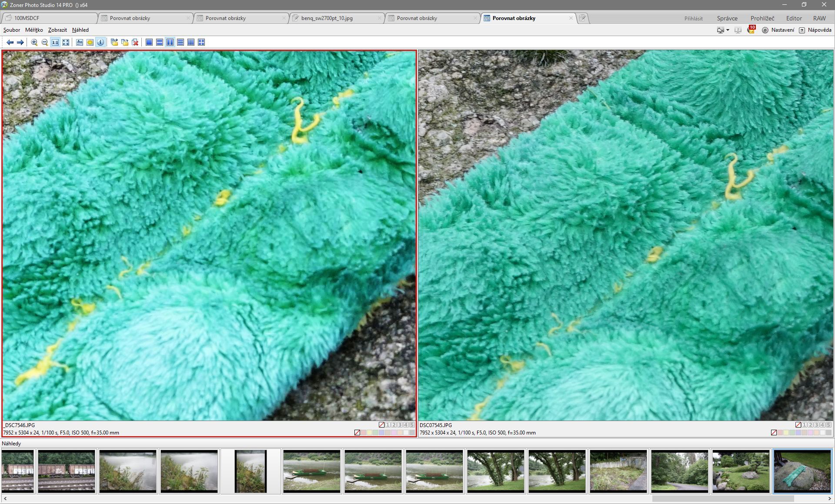The height and width of the screenshot is (504, 835).
Task: Open the Soubor menu
Action: pyautogui.click(x=12, y=30)
